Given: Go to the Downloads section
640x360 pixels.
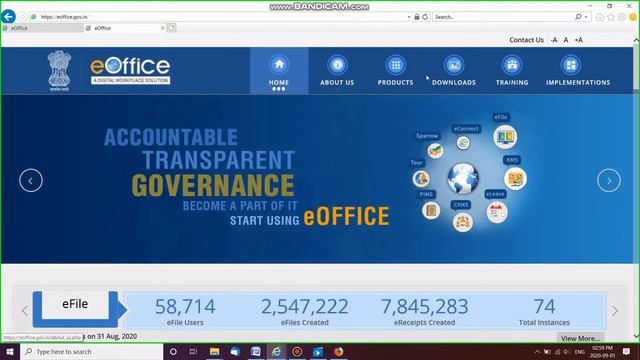Looking at the screenshot, I should pyautogui.click(x=454, y=71).
